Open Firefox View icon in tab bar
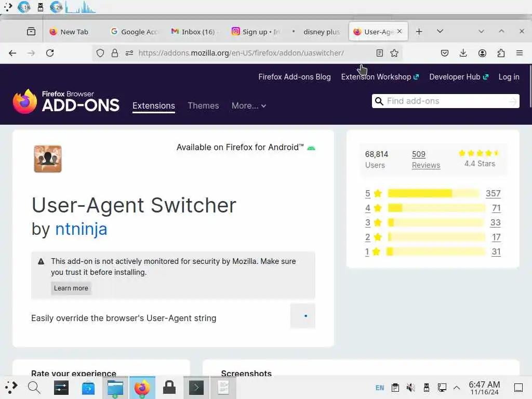 (x=31, y=32)
